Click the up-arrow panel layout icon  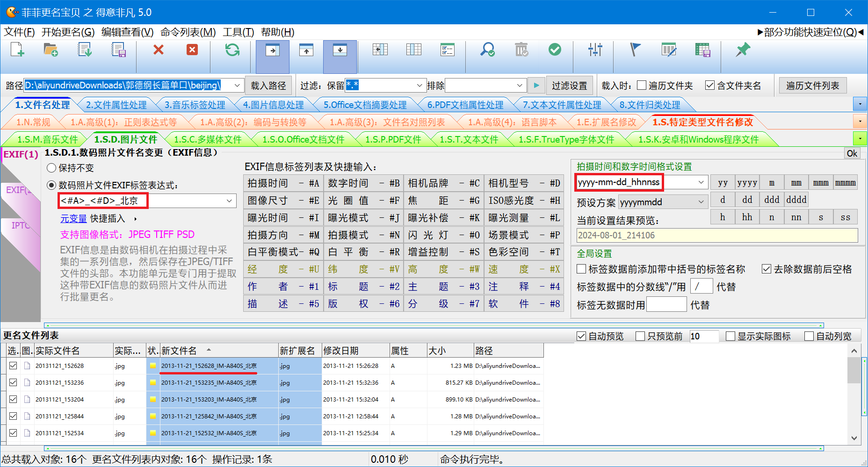(x=306, y=50)
